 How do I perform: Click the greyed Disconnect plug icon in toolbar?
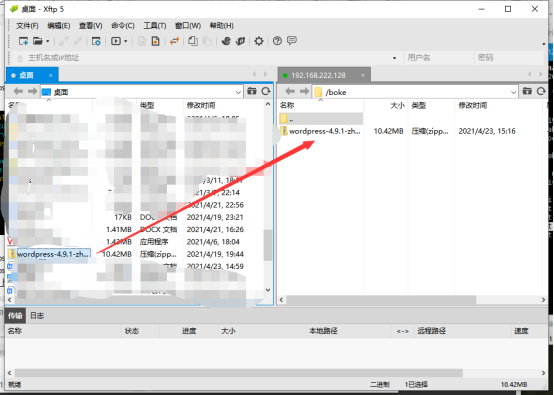[78, 41]
